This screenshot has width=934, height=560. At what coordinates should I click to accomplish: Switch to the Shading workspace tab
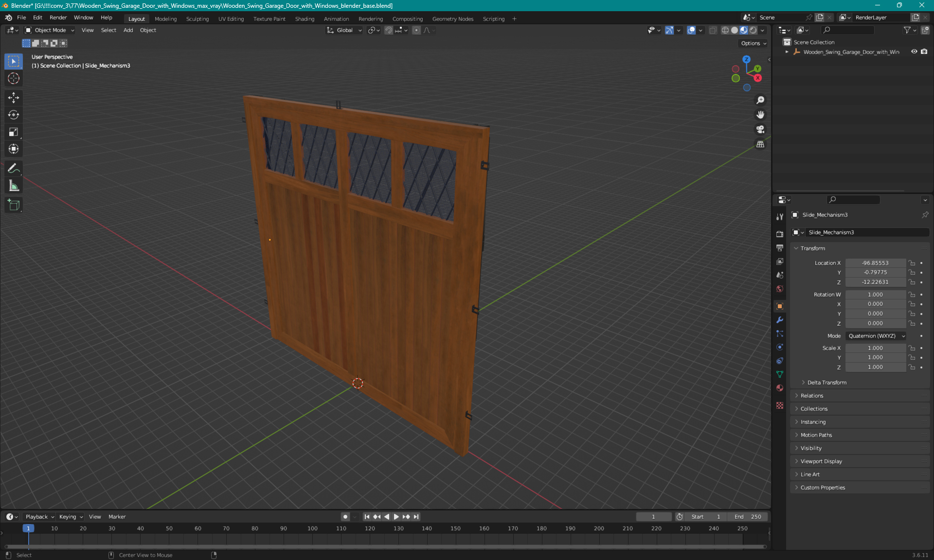point(305,19)
